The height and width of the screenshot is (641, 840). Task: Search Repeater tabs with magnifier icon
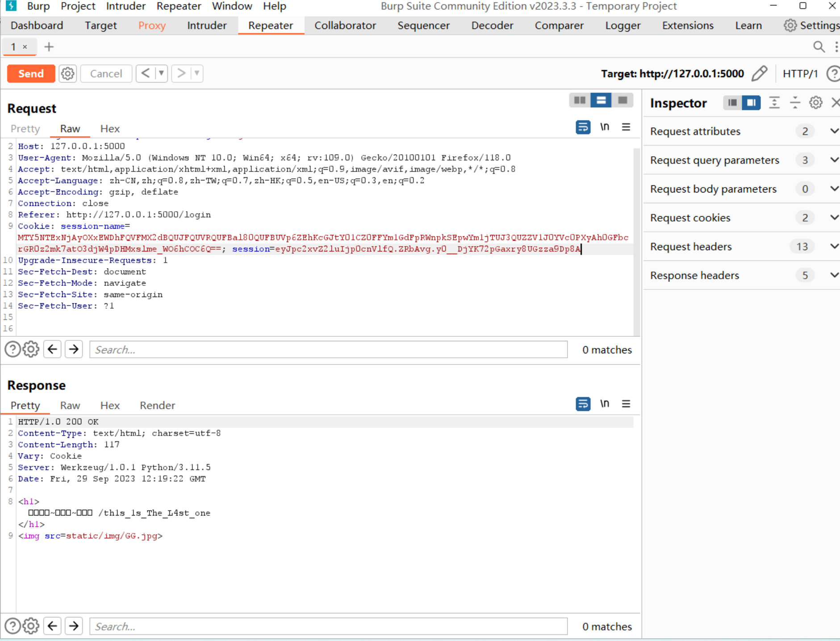pos(819,46)
